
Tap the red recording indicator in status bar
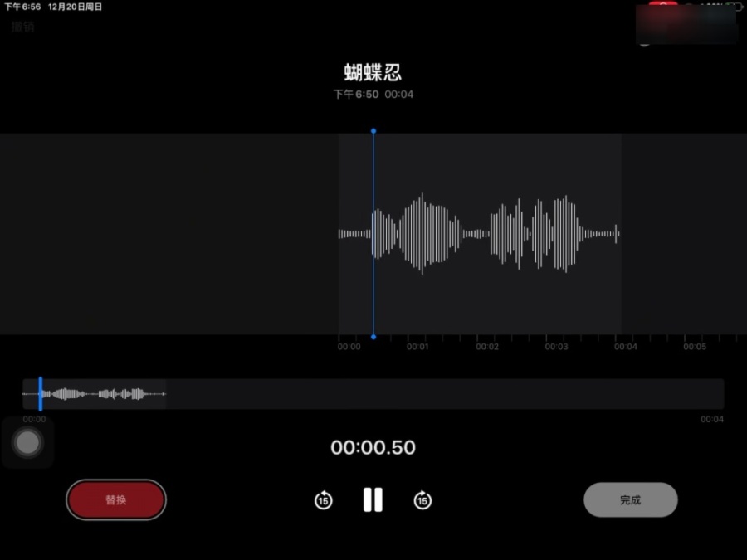click(663, 6)
